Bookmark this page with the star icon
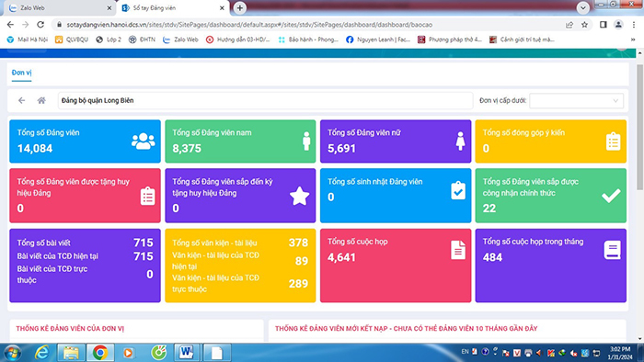Viewport: 644px width, 362px height. (x=584, y=25)
